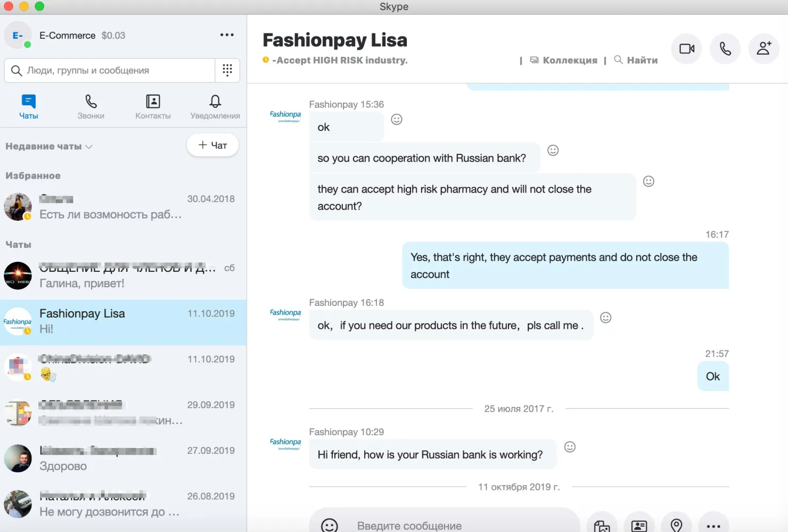Click the + Чат button
The image size is (788, 532).
212,145
